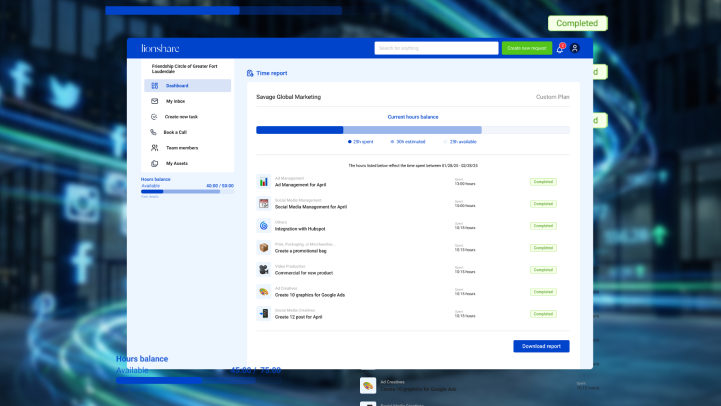Click the Social Media Creatives phone icon
Viewport: 721px width, 406px height.
pos(263,314)
